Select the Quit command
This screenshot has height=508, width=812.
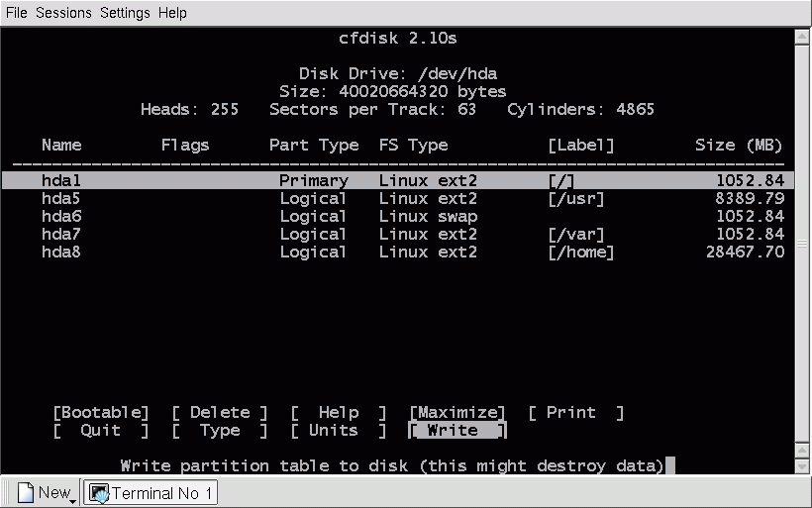click(x=101, y=431)
